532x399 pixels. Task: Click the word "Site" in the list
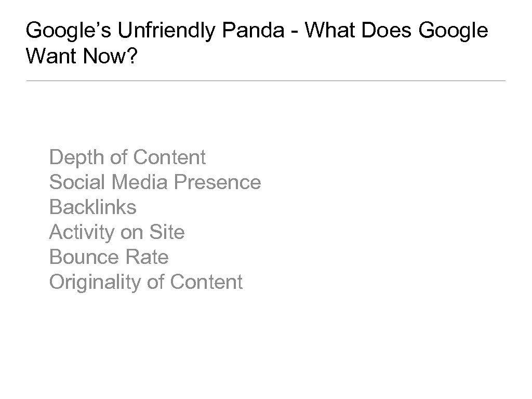[166, 232]
